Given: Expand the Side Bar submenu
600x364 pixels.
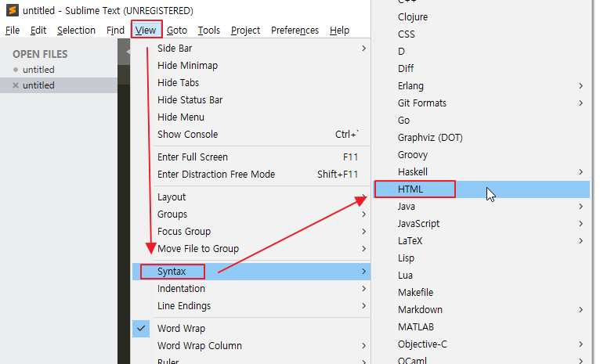Looking at the screenshot, I should pyautogui.click(x=251, y=49).
